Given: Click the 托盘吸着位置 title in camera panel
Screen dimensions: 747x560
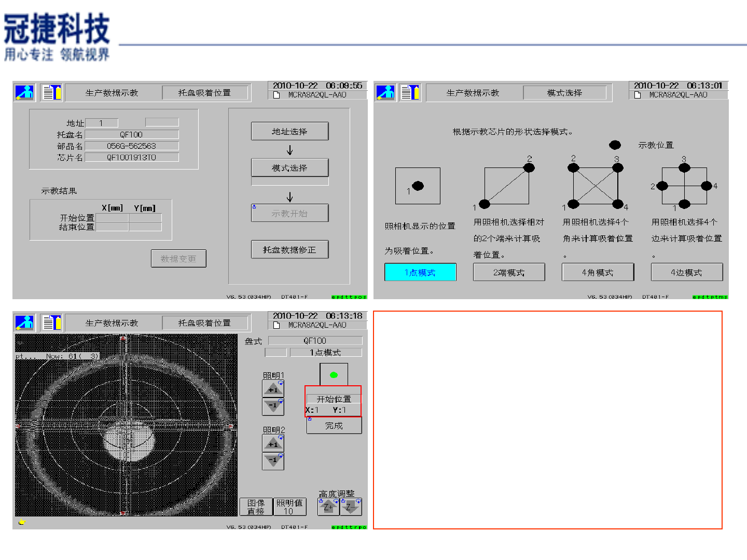Looking at the screenshot, I should (204, 323).
